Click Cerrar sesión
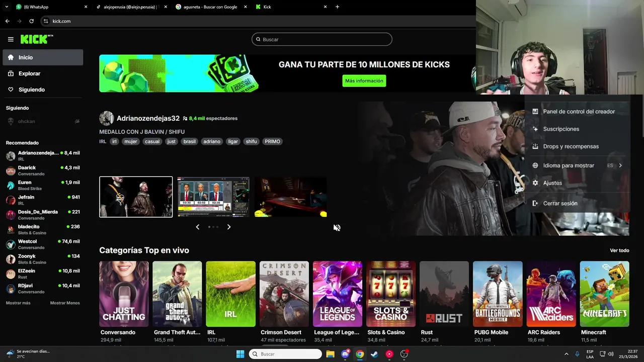 coord(577,204)
